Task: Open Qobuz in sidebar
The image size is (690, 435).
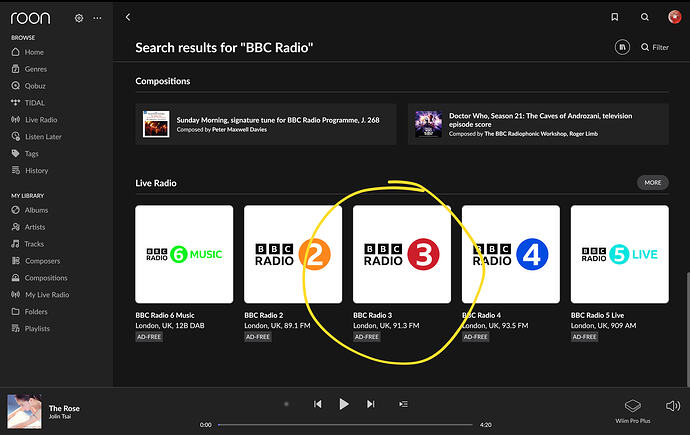Action: click(x=29, y=86)
